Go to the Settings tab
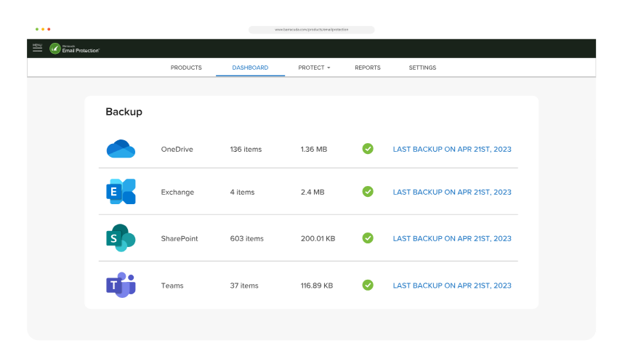The width and height of the screenshot is (625, 364). 422,68
